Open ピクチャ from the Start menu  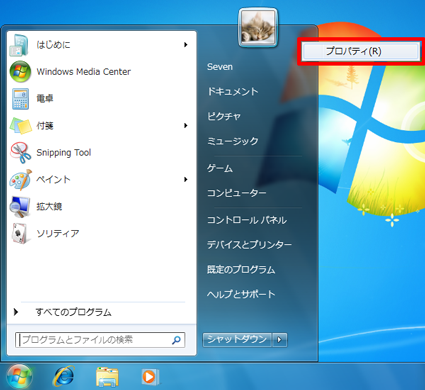[x=224, y=116]
